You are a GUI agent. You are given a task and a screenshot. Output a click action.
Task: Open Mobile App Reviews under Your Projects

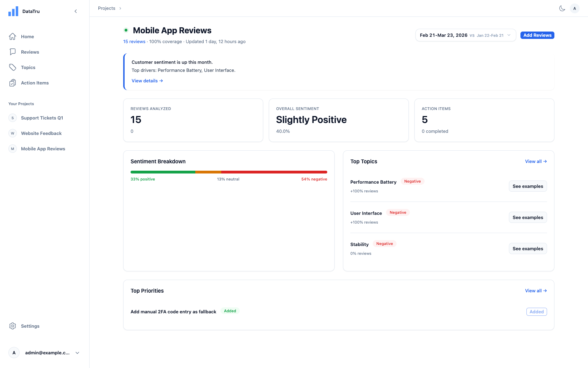(43, 149)
